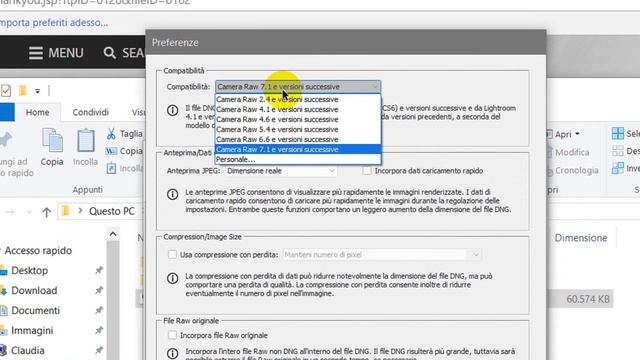This screenshot has height=360, width=640.
Task: Open recent locations chevron in Explorer
Action: (29, 212)
